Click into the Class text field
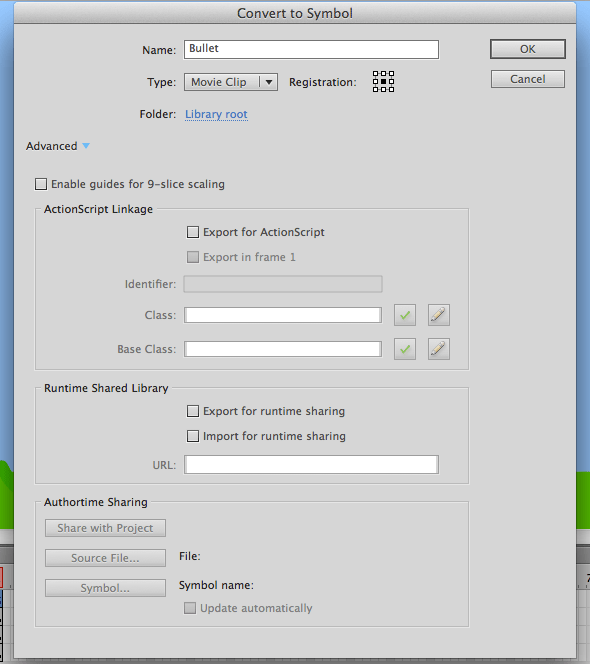 coord(283,315)
